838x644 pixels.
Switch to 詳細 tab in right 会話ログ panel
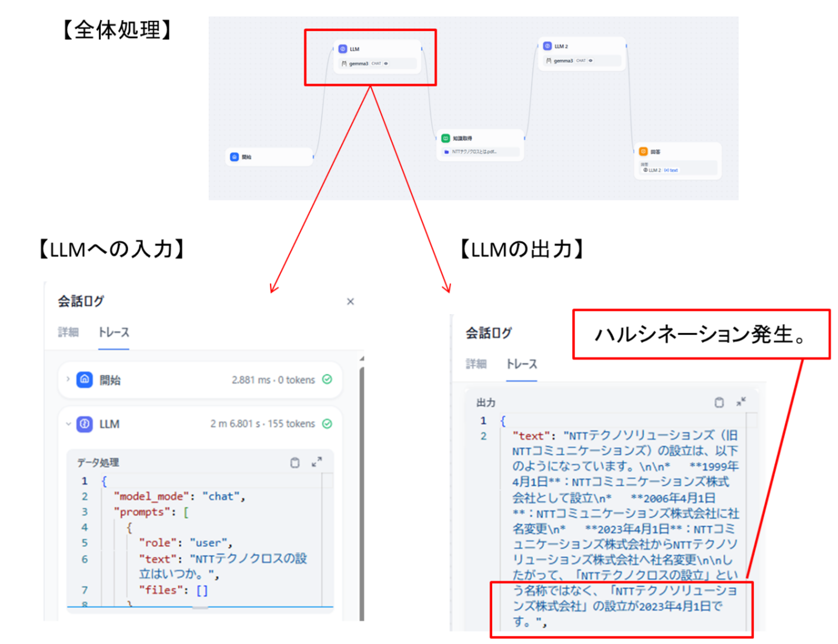click(476, 364)
